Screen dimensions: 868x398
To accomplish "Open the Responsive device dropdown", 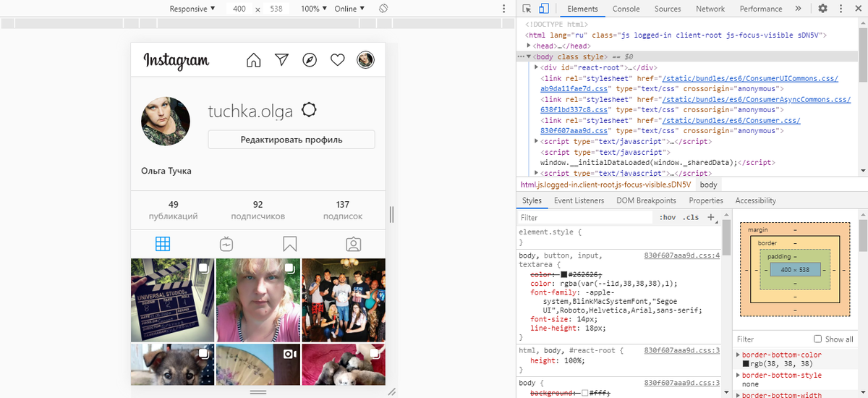I will point(192,9).
